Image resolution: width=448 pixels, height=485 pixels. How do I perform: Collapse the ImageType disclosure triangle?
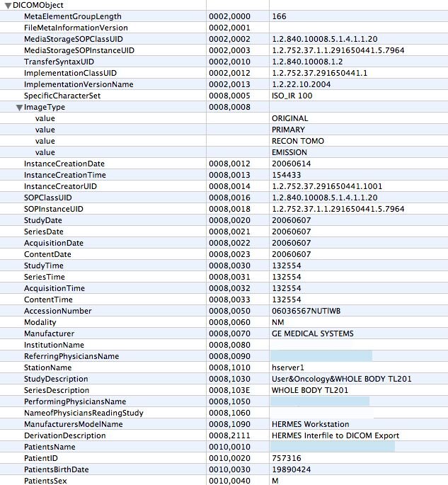coord(19,108)
